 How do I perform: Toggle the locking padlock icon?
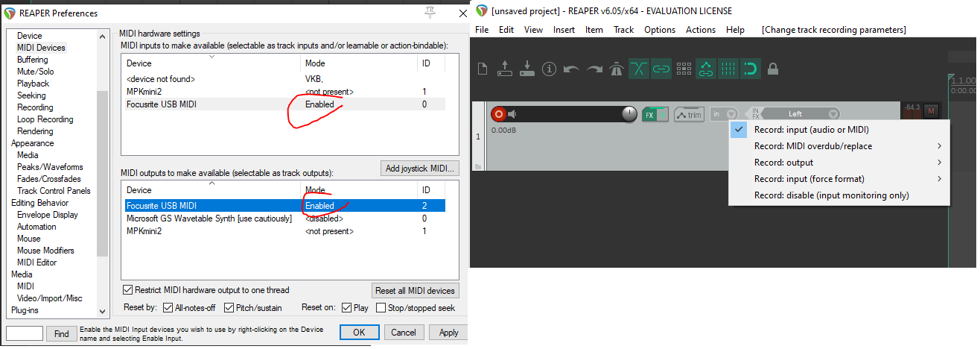773,69
